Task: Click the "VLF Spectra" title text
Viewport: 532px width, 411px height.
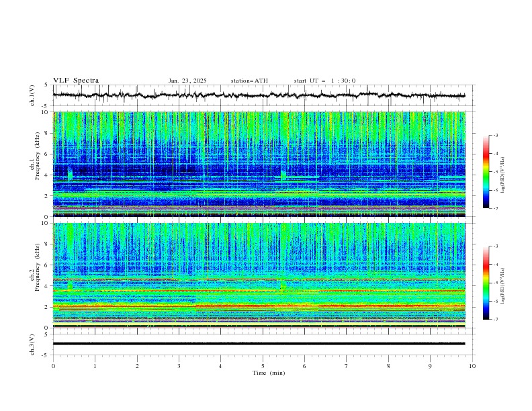Action: 76,81
